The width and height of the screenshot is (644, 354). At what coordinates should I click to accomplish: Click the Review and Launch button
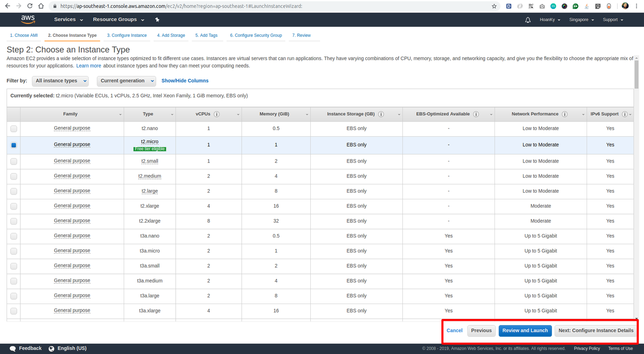(525, 331)
